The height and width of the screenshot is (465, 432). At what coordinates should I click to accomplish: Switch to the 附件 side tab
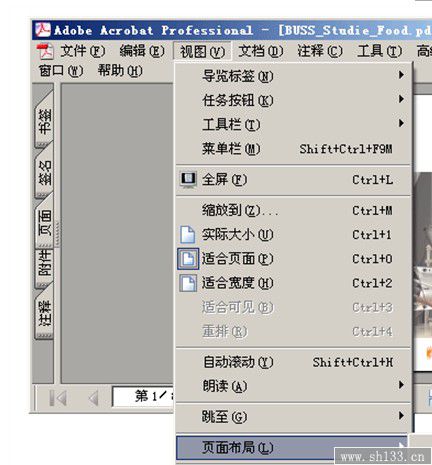tap(45, 266)
